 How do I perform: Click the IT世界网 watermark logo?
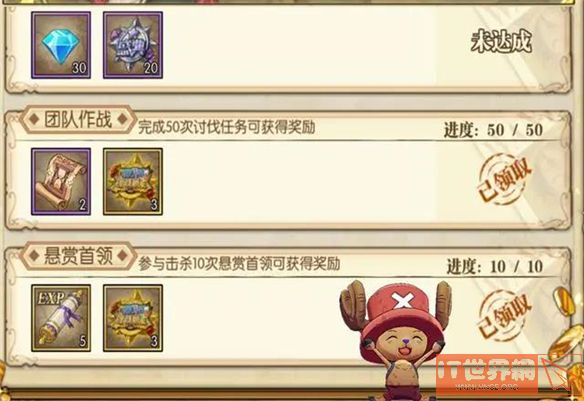(488, 374)
